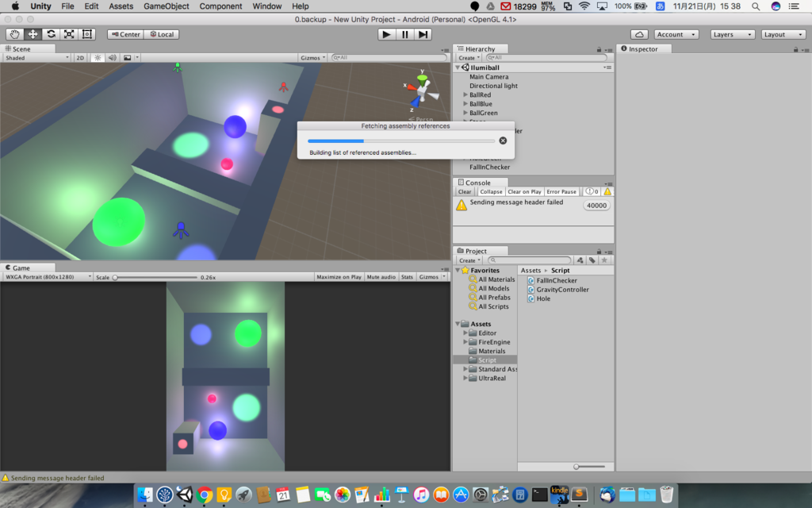Select the Scale tool
The height and width of the screenshot is (508, 812).
pos(69,34)
